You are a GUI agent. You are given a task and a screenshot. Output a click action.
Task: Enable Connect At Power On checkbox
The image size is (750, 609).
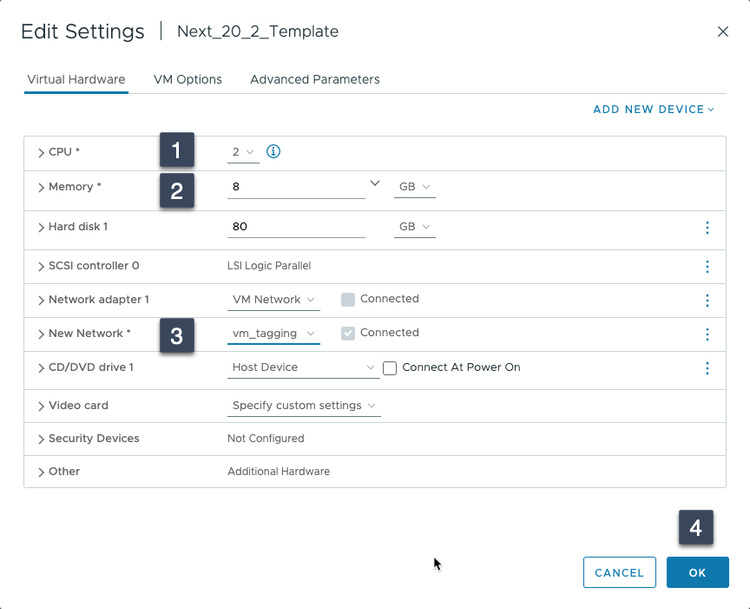[x=390, y=368]
